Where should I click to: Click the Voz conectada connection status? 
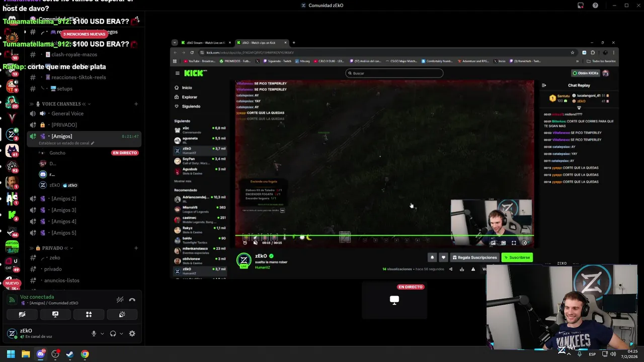[x=37, y=297]
